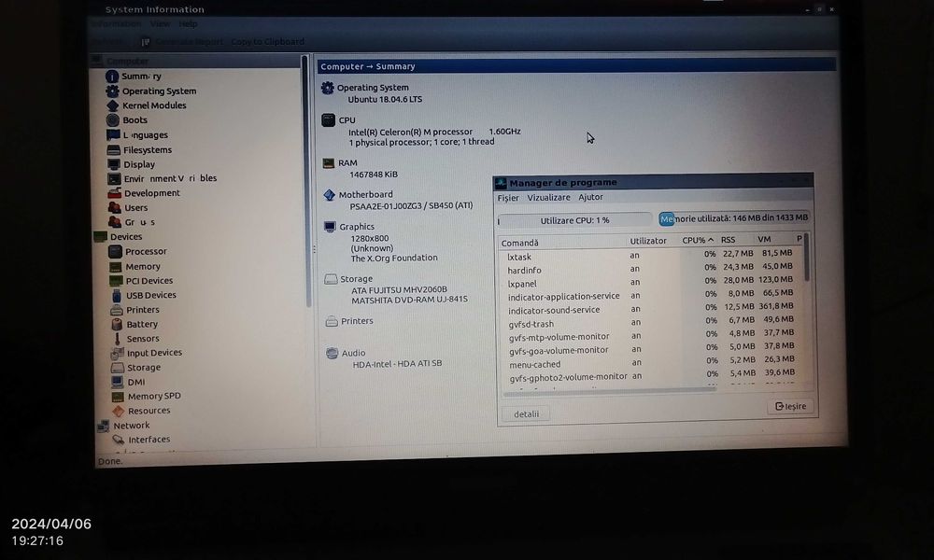The width and height of the screenshot is (934, 560).
Task: Open the Vizualizare menu
Action: point(548,197)
